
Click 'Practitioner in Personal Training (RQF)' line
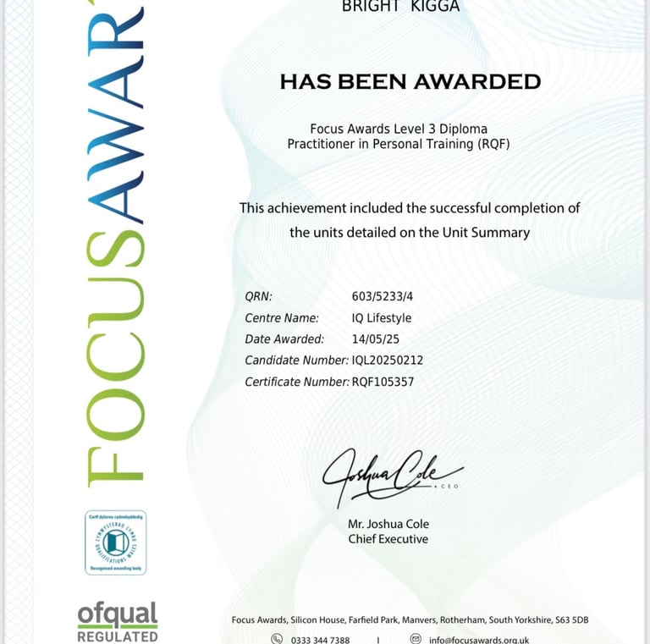pyautogui.click(x=399, y=144)
